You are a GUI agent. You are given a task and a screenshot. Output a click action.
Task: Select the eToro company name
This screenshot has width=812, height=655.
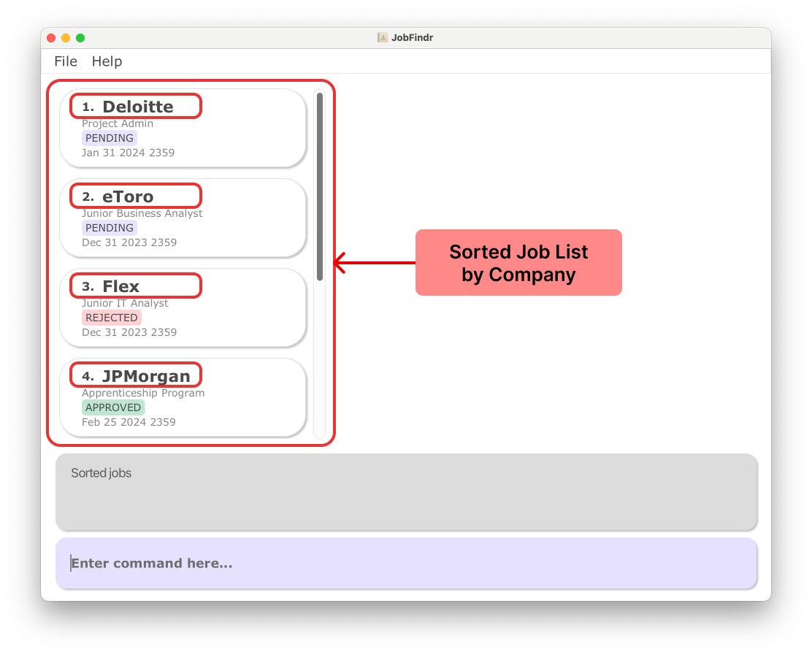tap(128, 196)
